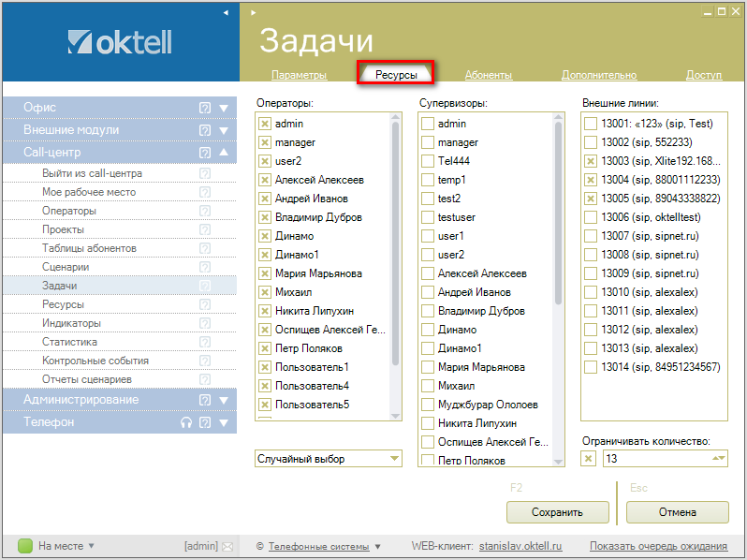Viewport: 747px width, 560px height.
Task: Click the operators list vertical scrollbar
Action: pyautogui.click(x=395, y=243)
